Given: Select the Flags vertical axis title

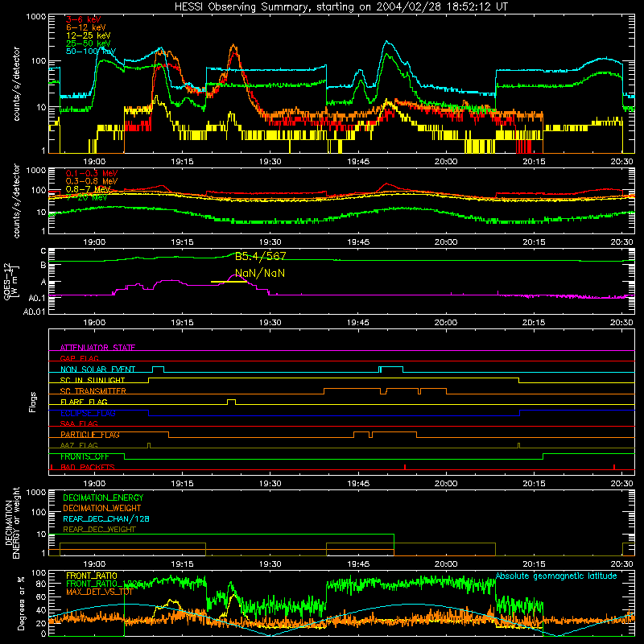Looking at the screenshot, I should (x=33, y=402).
